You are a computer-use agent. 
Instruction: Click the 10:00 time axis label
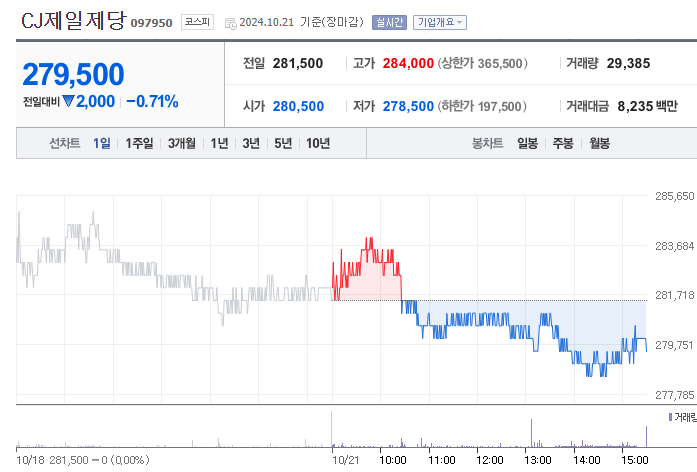click(x=393, y=460)
